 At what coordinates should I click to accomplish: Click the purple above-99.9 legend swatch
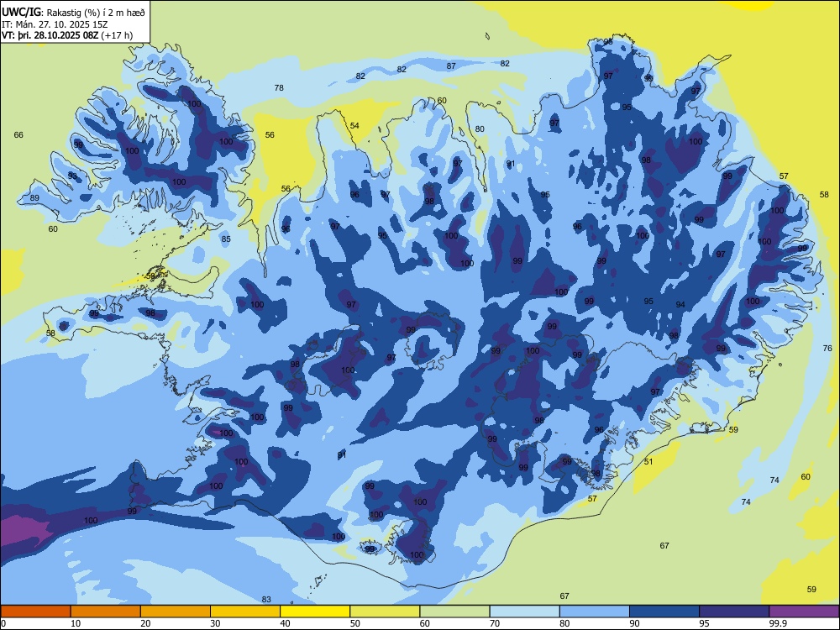point(804,612)
